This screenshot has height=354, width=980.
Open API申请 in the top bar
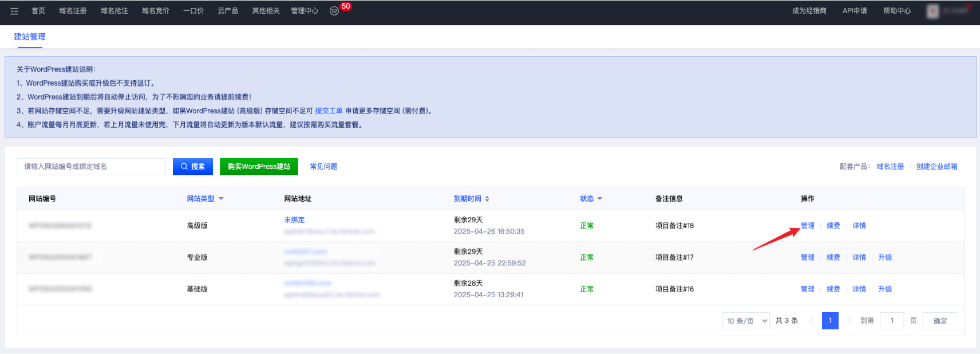pos(855,11)
